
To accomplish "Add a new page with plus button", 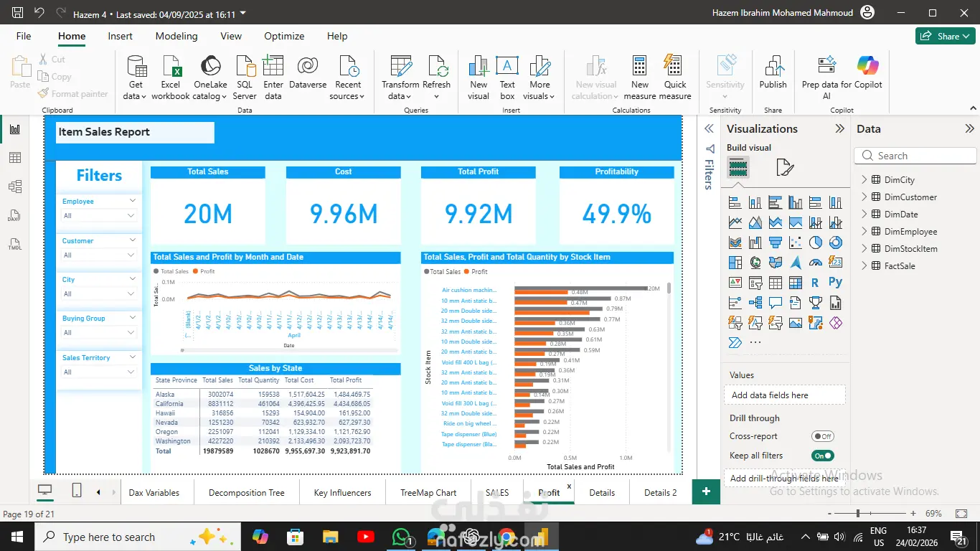I will point(706,491).
